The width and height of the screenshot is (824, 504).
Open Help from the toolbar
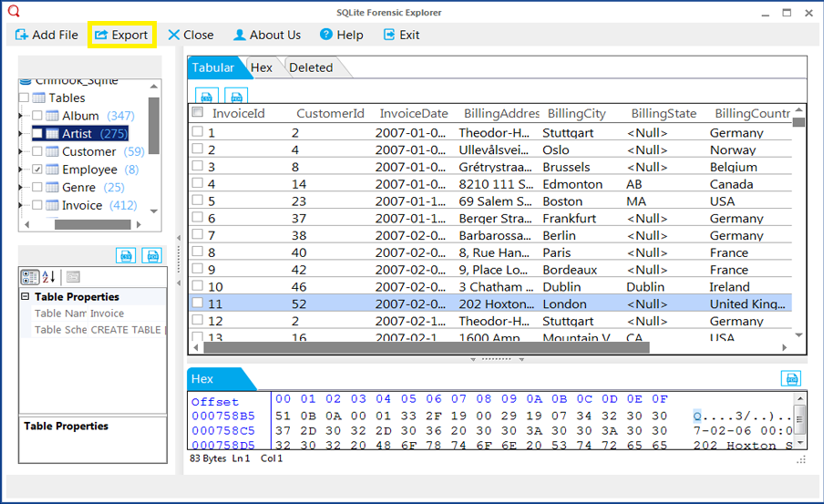[342, 35]
